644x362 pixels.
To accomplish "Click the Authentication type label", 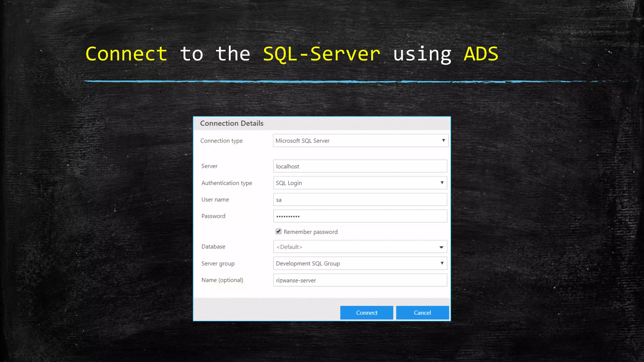I will 227,183.
